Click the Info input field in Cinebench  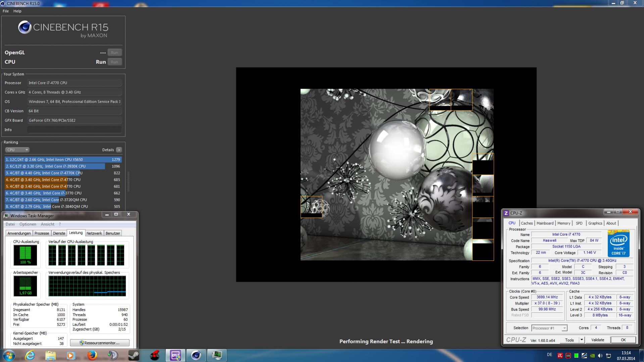(75, 130)
